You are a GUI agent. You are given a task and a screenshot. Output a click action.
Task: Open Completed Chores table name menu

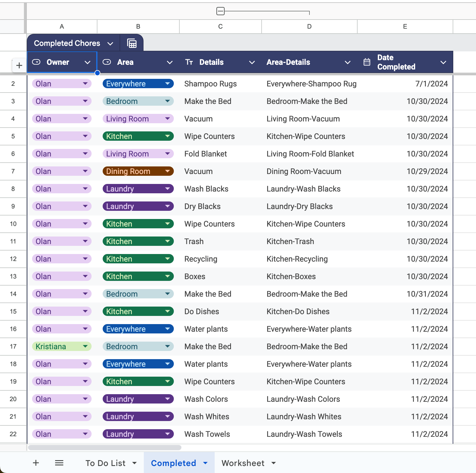coord(110,44)
